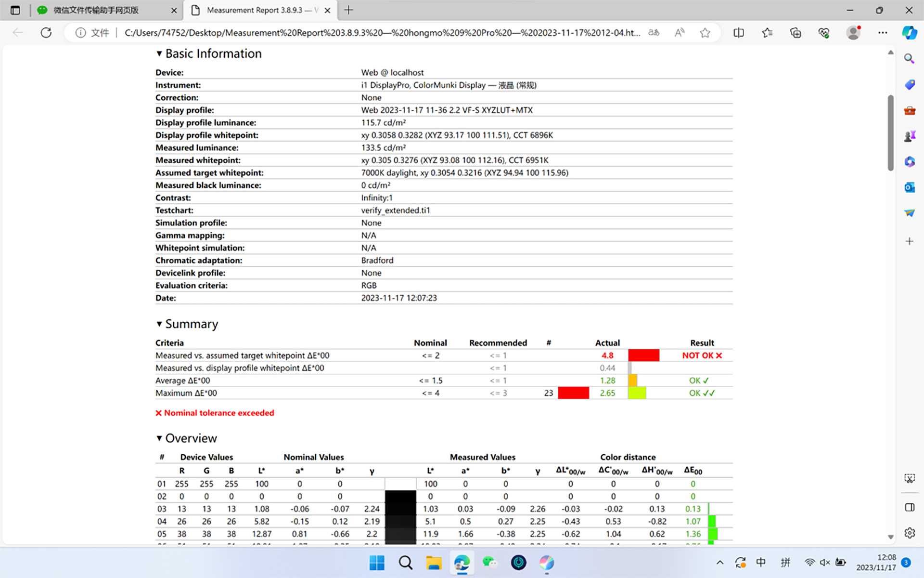Click the orange bar beside Actual 1.28
This screenshot has width=924, height=578.
[x=632, y=381]
